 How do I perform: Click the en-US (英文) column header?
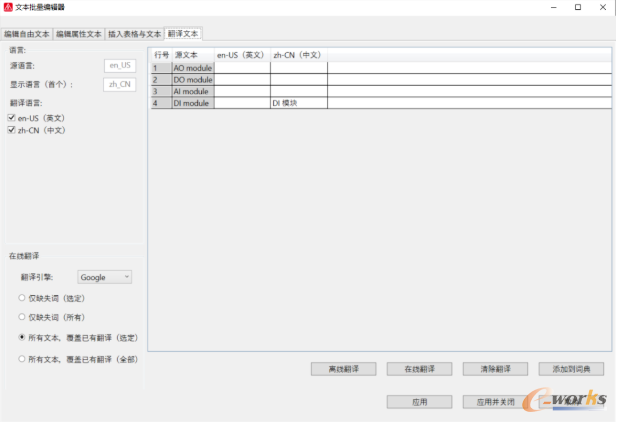tap(242, 55)
